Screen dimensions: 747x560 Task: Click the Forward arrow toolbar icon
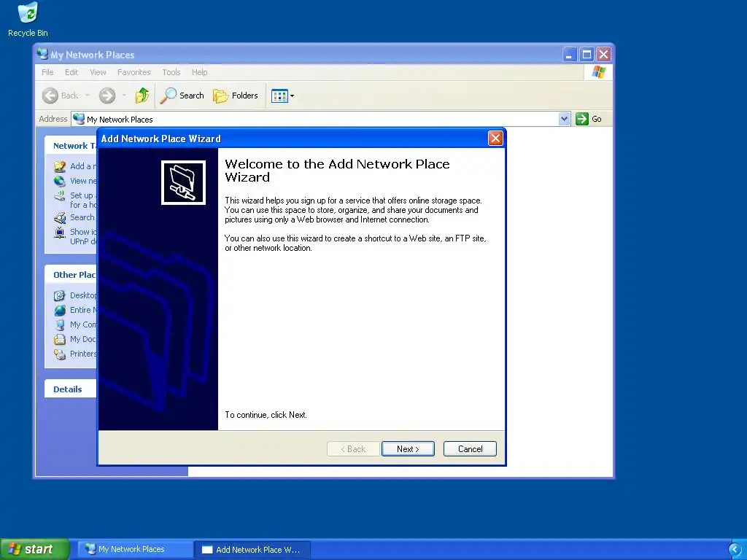(x=107, y=96)
